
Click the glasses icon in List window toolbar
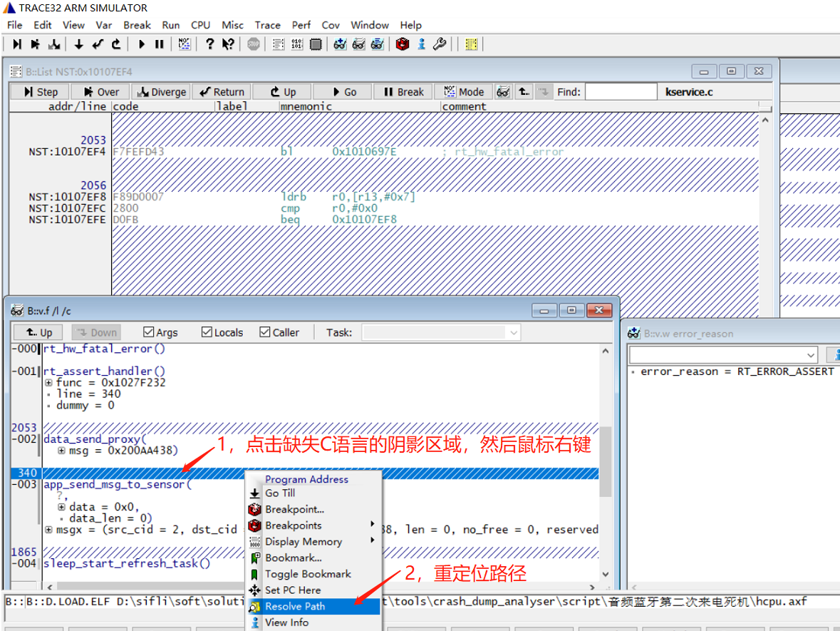[503, 92]
